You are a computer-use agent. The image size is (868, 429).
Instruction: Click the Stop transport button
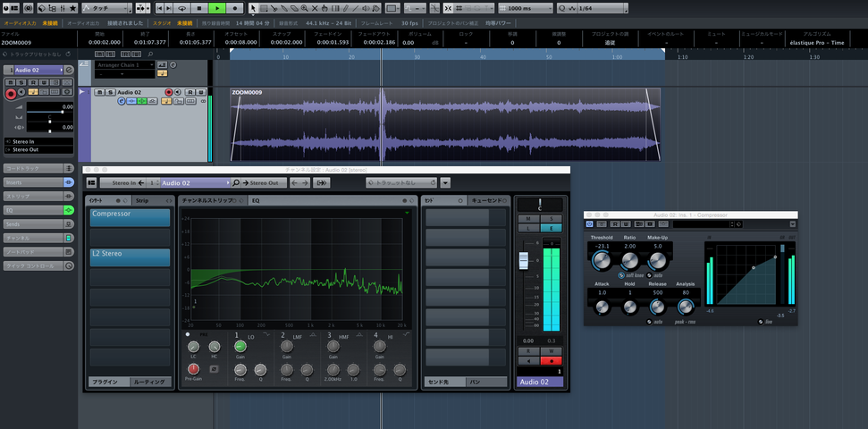tap(199, 8)
